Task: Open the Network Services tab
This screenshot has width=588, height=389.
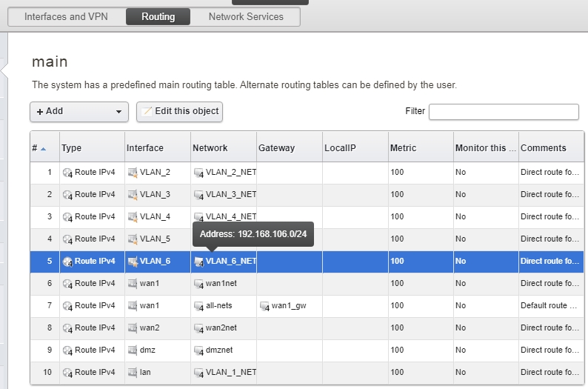Action: [x=246, y=16]
